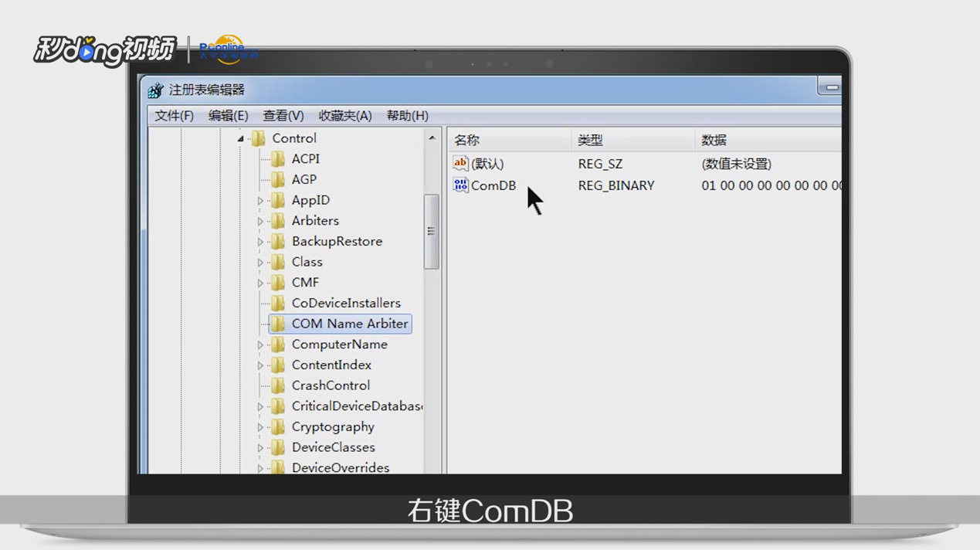980x550 pixels.
Task: Select the ComDB binary value icon
Action: click(460, 185)
